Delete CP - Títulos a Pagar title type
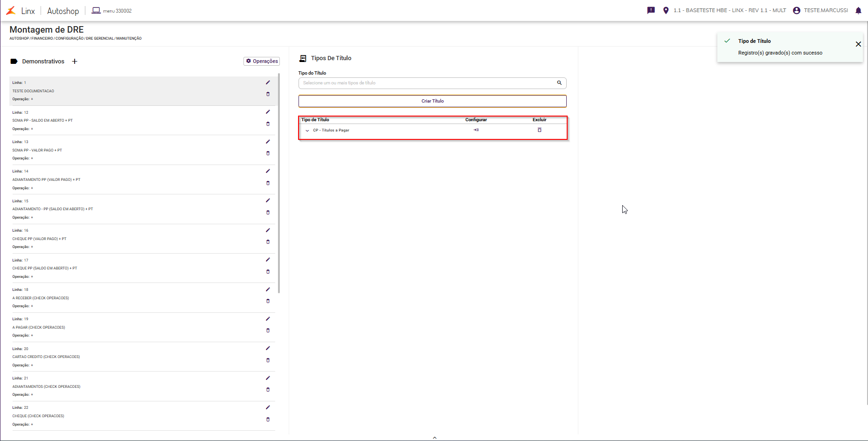Viewport: 868px width, 441px height. click(540, 130)
